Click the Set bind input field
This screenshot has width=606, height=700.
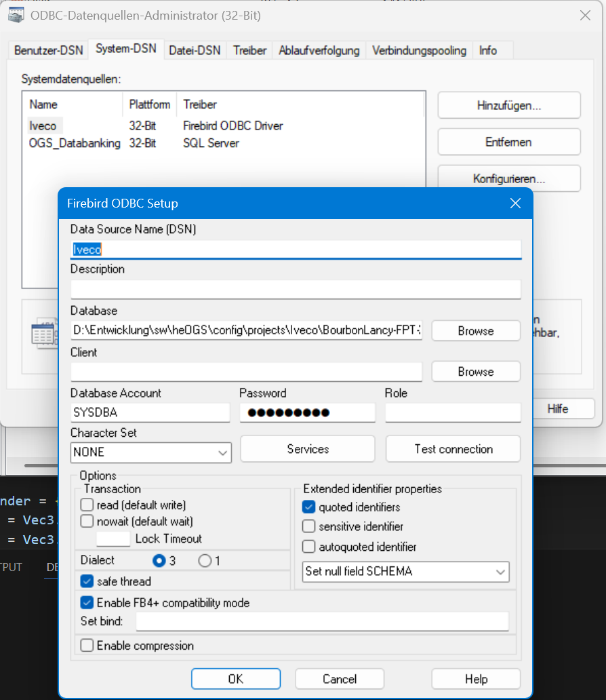click(x=322, y=621)
